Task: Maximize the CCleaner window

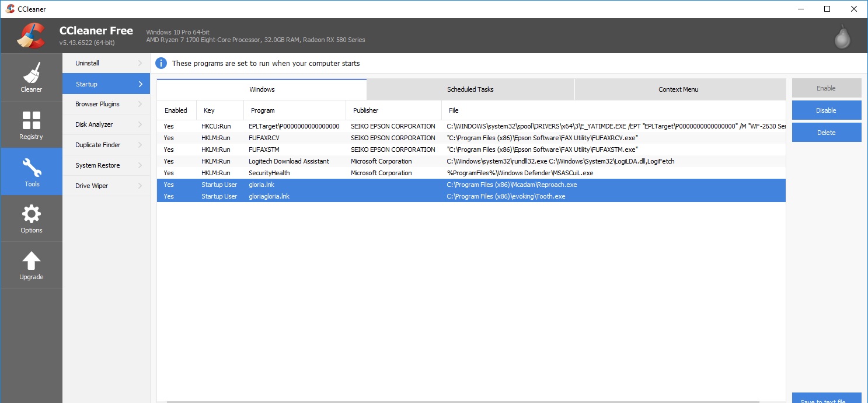Action: (x=827, y=9)
